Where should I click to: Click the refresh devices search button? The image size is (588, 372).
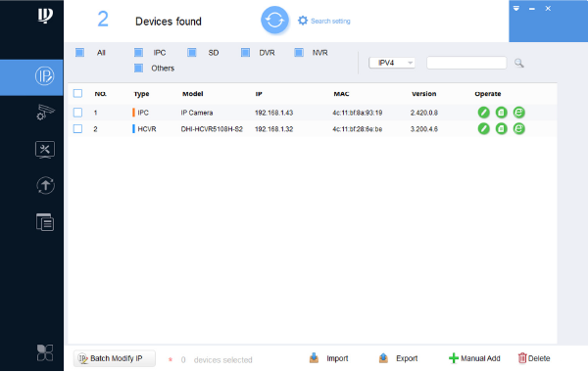click(x=274, y=21)
